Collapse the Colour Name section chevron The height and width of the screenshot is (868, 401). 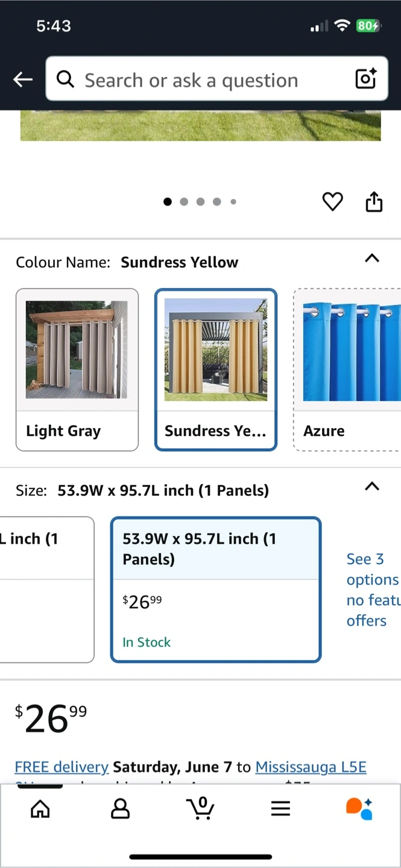coord(372,259)
